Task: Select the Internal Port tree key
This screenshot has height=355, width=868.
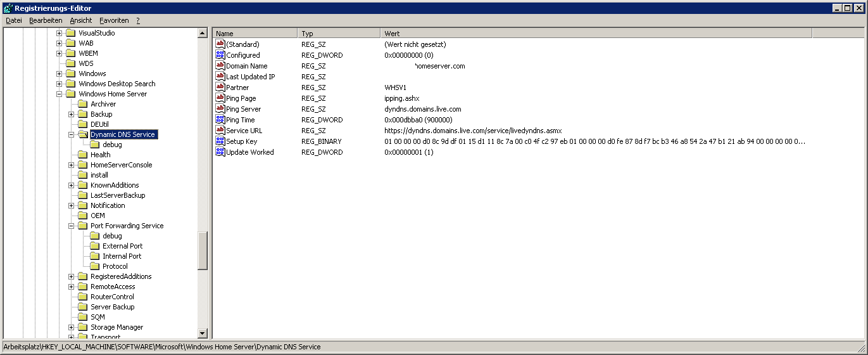Action: coord(122,256)
